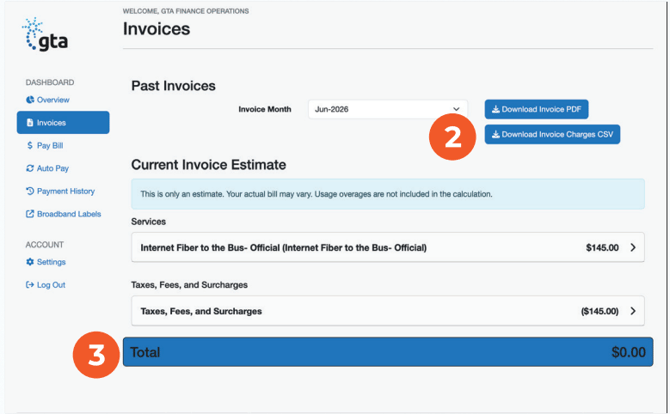
Task: Select Invoices in the sidebar
Action: coord(63,123)
